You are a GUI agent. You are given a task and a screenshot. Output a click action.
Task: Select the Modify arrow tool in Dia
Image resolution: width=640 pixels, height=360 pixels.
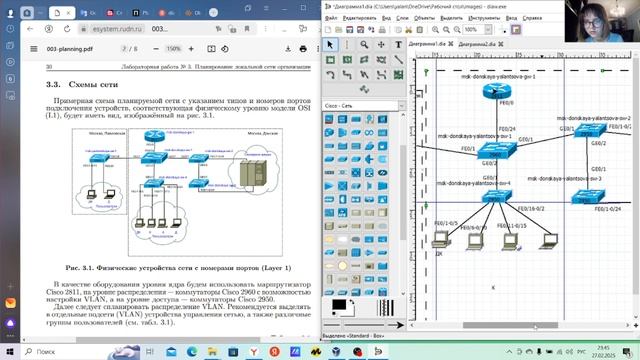coord(330,44)
